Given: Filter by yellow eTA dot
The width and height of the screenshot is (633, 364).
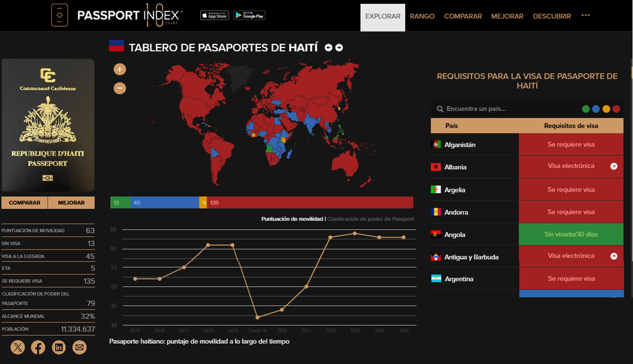Looking at the screenshot, I should pyautogui.click(x=606, y=109).
